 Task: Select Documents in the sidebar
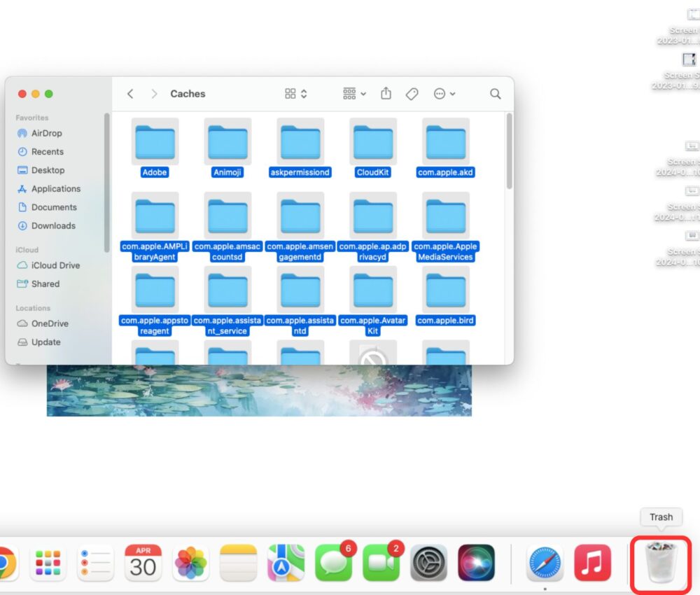click(x=55, y=207)
